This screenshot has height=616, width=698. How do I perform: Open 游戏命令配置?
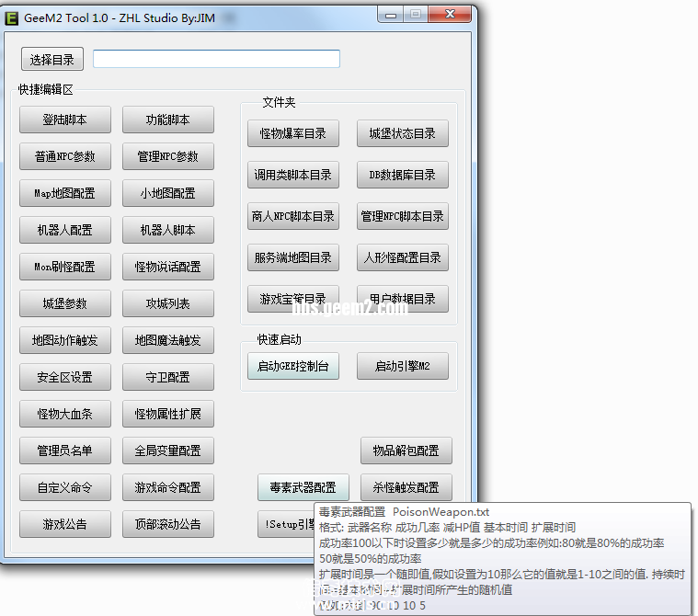pos(168,487)
